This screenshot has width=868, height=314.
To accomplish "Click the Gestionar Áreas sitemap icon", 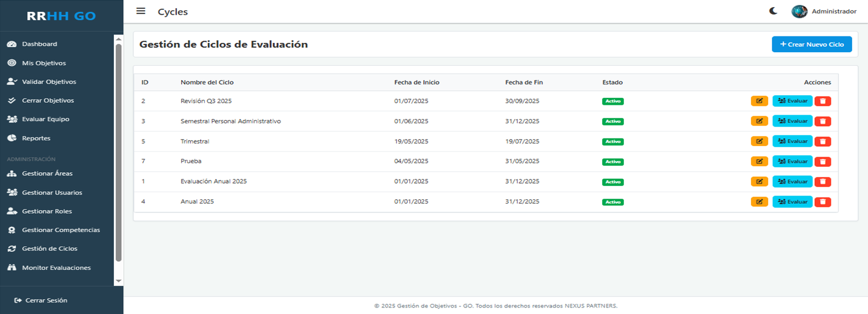I will (x=11, y=173).
